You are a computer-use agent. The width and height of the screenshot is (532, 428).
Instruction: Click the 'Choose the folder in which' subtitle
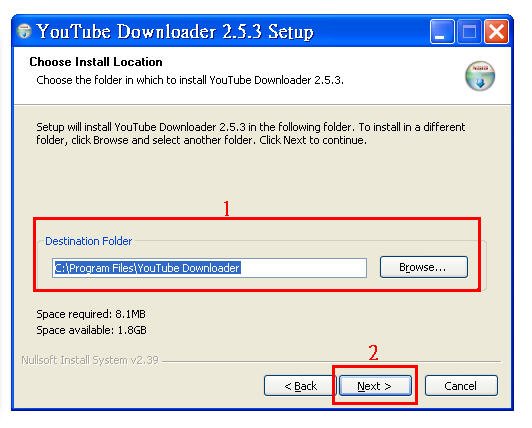tap(190, 80)
